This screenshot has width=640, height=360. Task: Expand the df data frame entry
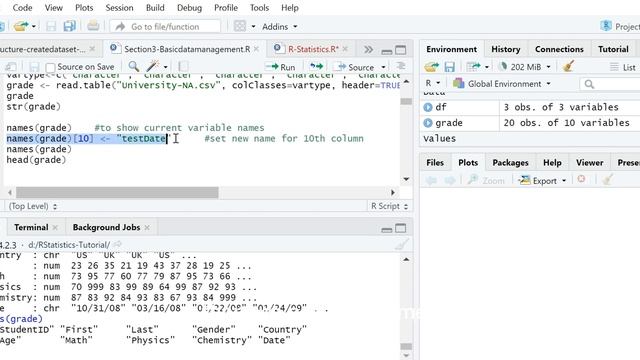428,107
